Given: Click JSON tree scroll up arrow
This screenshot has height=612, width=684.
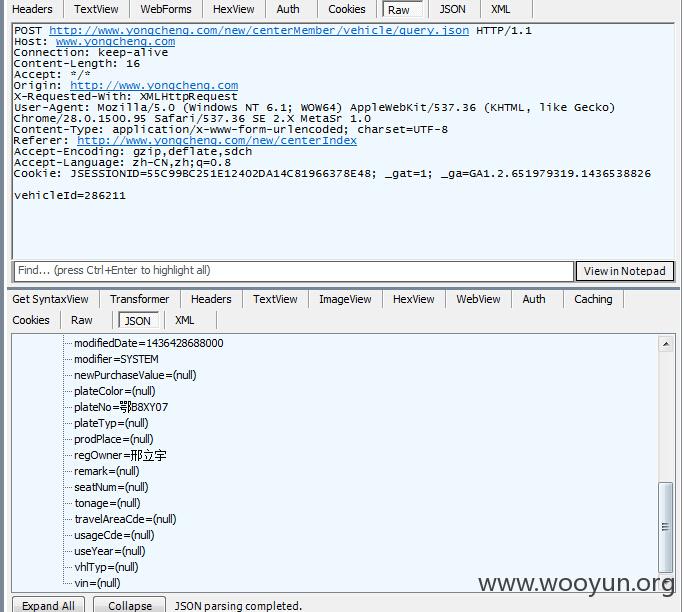Looking at the screenshot, I should tap(666, 344).
